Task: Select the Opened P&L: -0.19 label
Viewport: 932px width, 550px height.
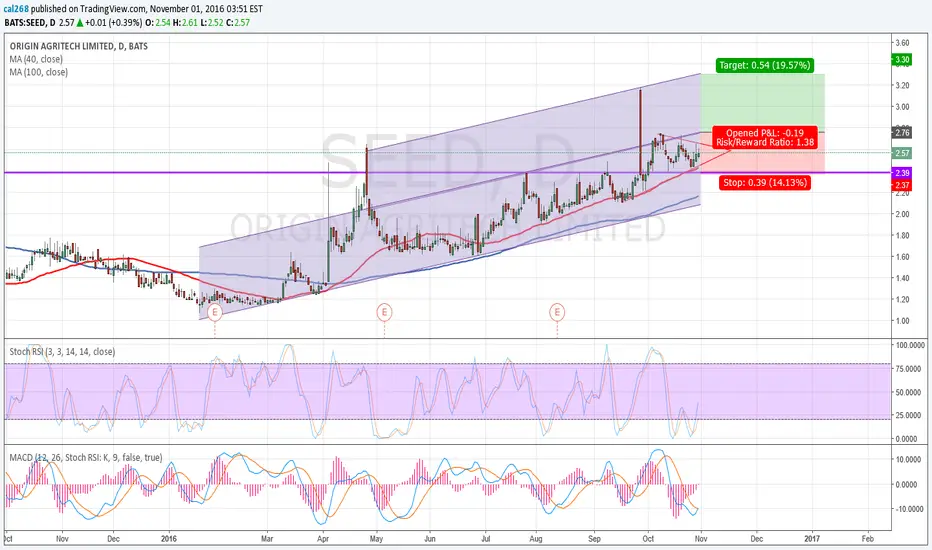Action: click(x=764, y=133)
